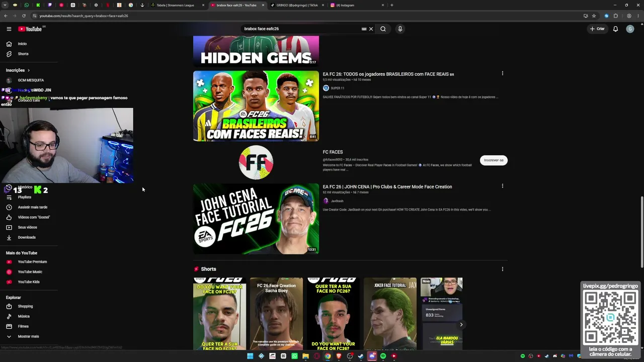Viewport: 644px width, 362px height.
Task: Open the Shopping bag icon
Action: pos(9,306)
